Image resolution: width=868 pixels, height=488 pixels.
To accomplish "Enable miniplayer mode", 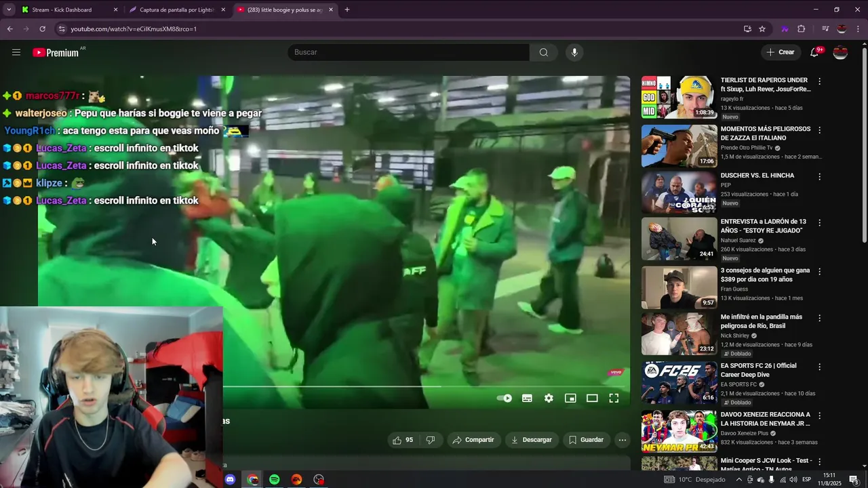I will 570,399.
